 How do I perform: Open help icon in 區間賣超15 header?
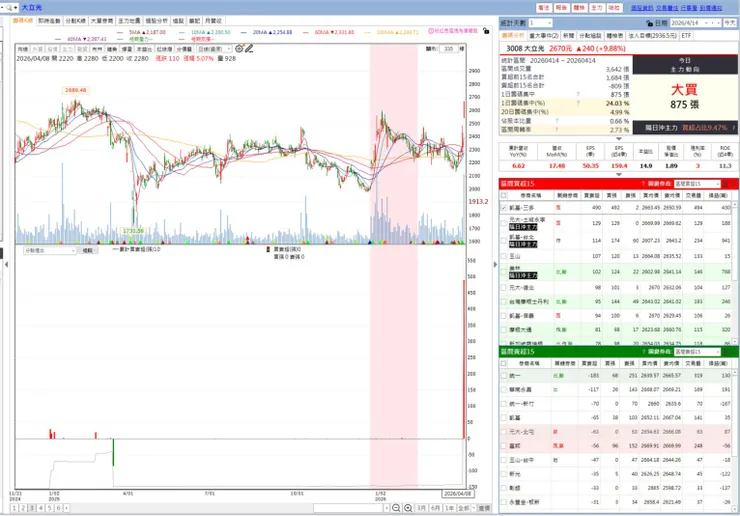tap(643, 352)
